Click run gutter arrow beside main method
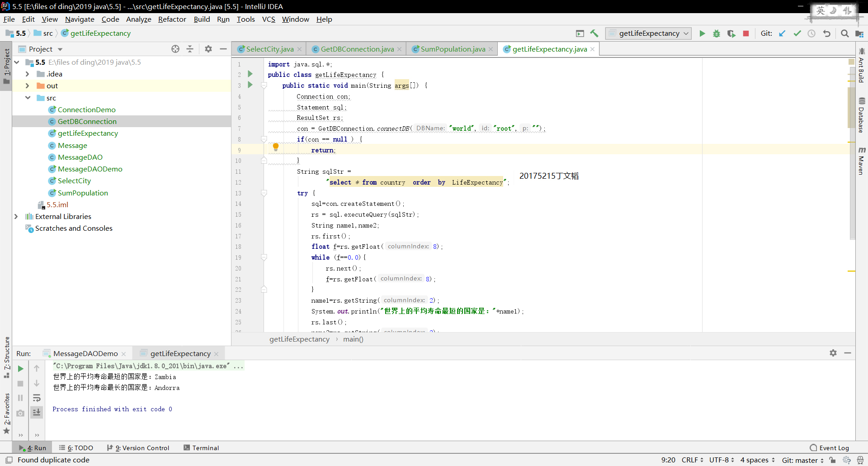 click(x=250, y=85)
